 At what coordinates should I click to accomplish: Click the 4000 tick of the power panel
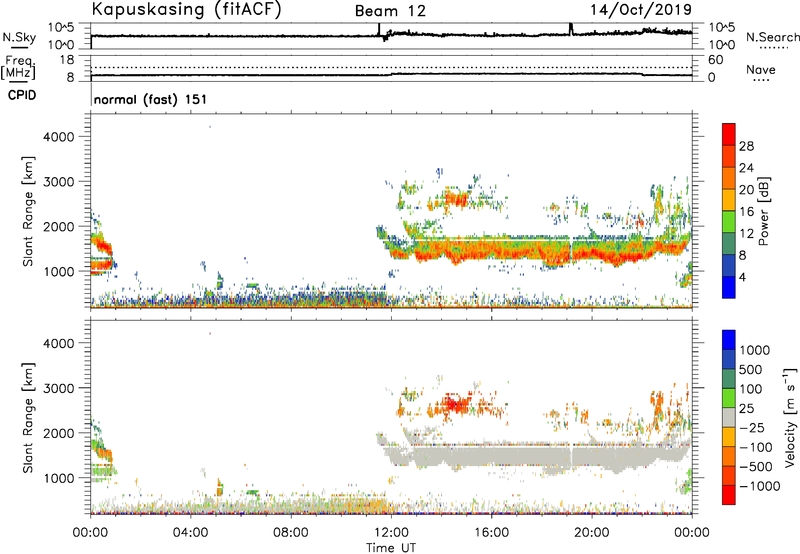(59, 137)
